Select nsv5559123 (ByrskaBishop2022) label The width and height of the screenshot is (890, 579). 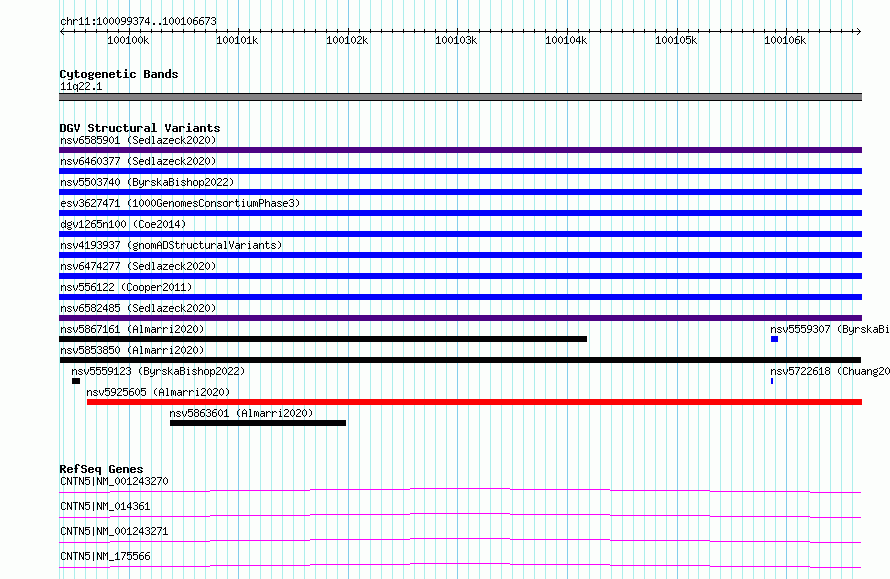(158, 371)
